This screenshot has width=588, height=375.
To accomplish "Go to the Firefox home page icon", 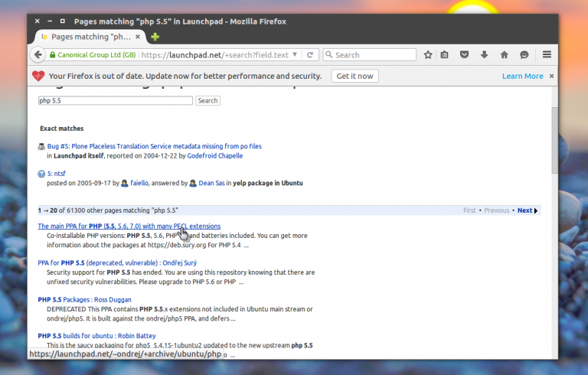I will tap(504, 55).
